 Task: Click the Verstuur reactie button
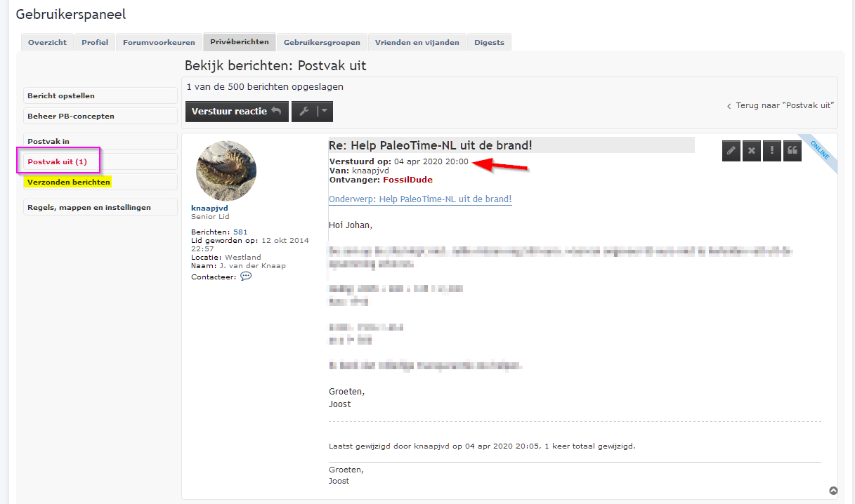pos(237,111)
